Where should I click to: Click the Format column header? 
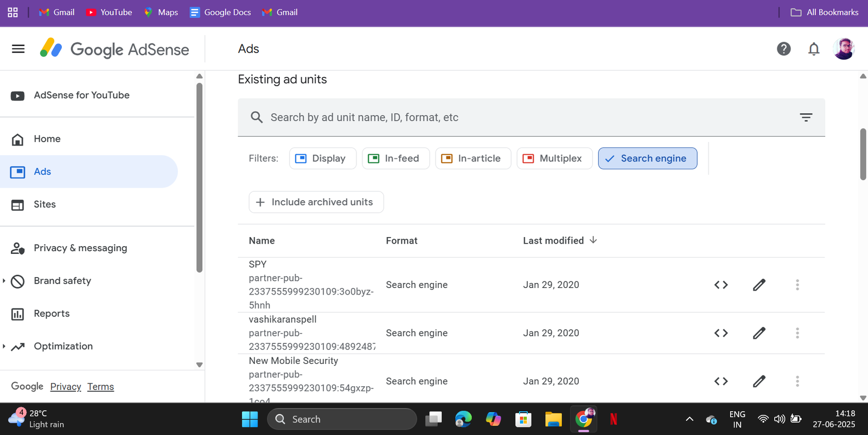[401, 241]
